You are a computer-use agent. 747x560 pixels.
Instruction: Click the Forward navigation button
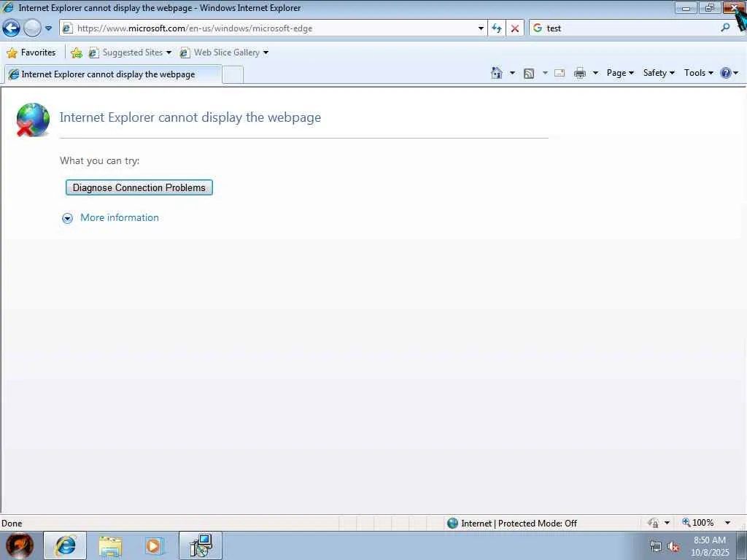(x=32, y=28)
